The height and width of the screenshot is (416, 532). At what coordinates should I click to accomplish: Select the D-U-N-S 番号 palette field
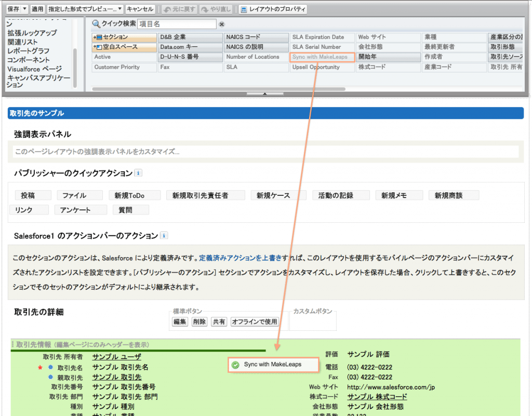pyautogui.click(x=190, y=57)
